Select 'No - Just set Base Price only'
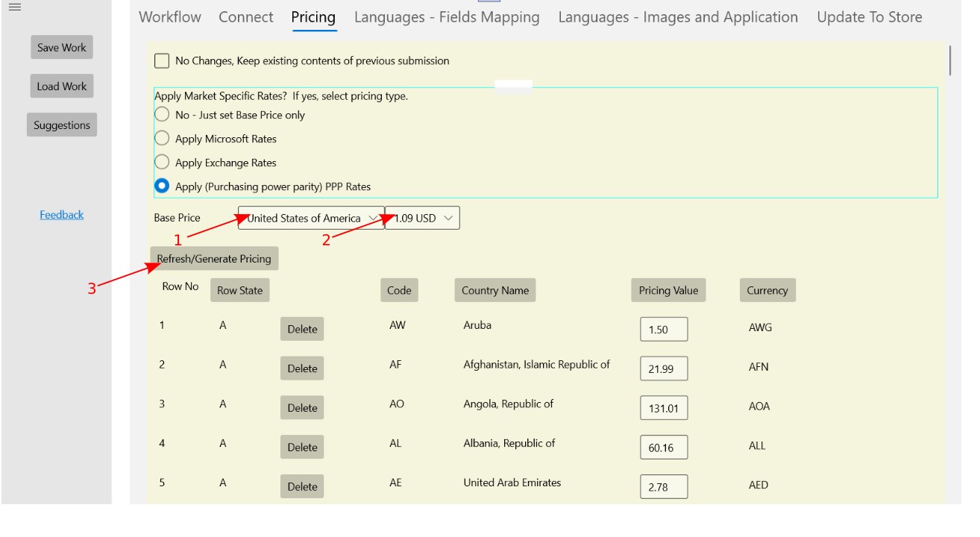 [162, 115]
